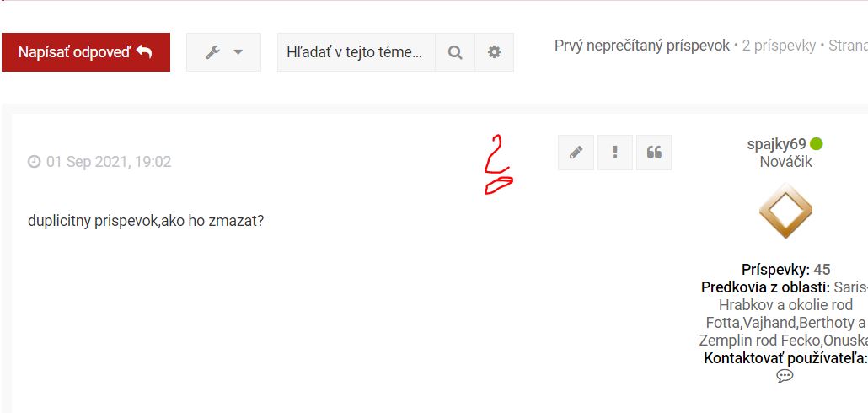Open the spajky69 user profile
The width and height of the screenshot is (868, 413).
(x=776, y=144)
